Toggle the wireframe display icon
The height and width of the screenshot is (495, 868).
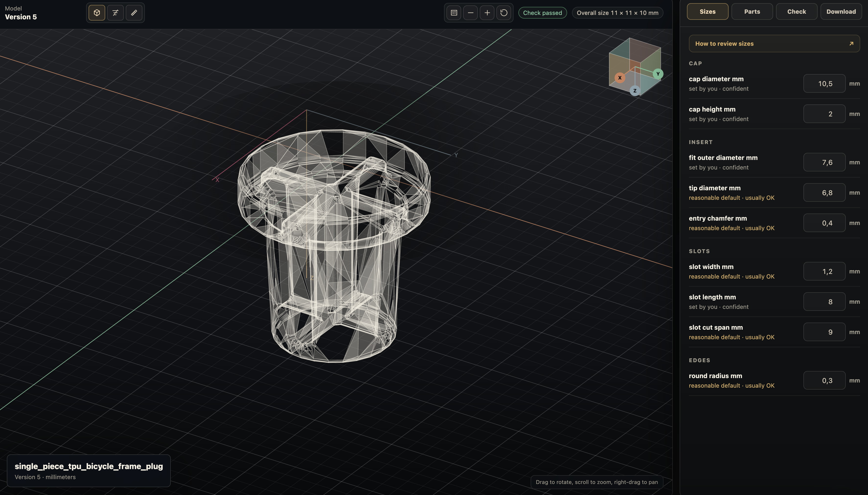tap(115, 13)
